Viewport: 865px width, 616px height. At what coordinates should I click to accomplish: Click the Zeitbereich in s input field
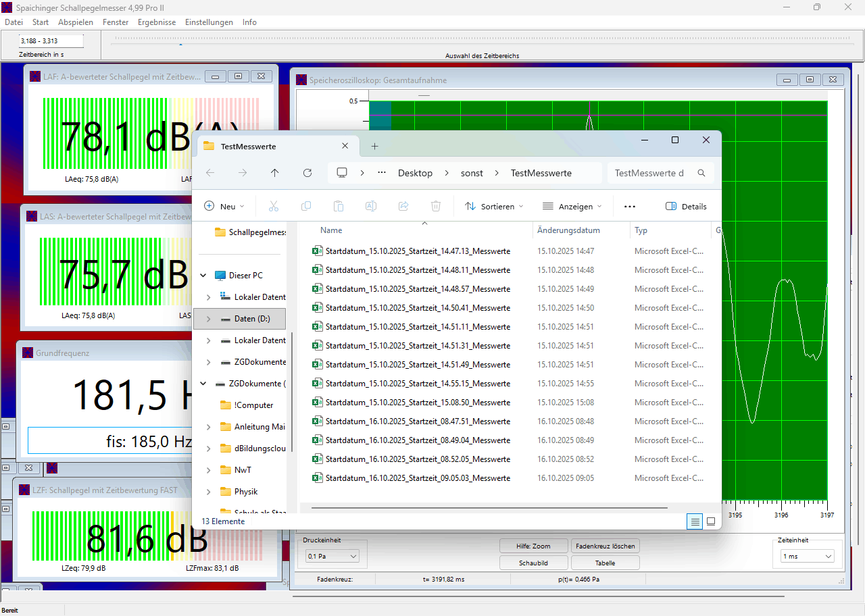(x=51, y=41)
